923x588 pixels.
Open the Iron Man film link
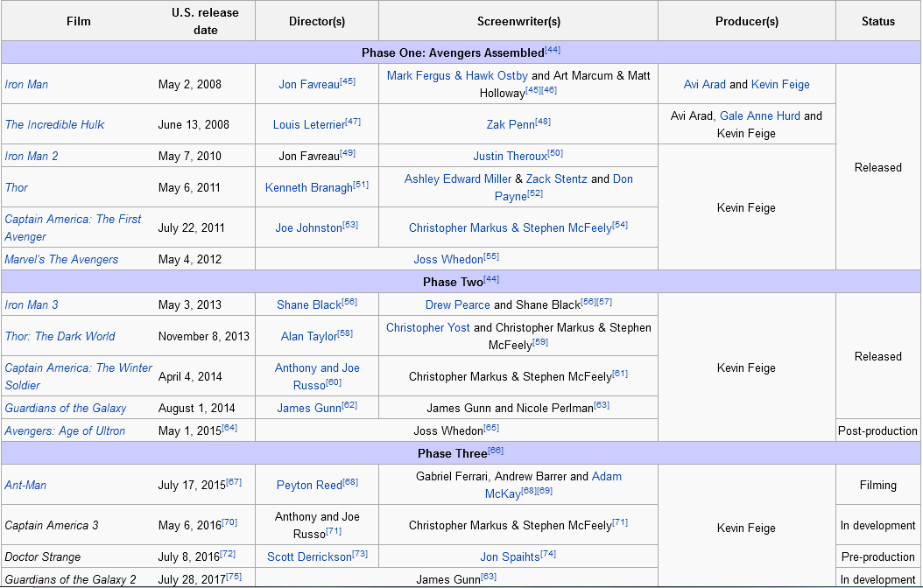(26, 84)
